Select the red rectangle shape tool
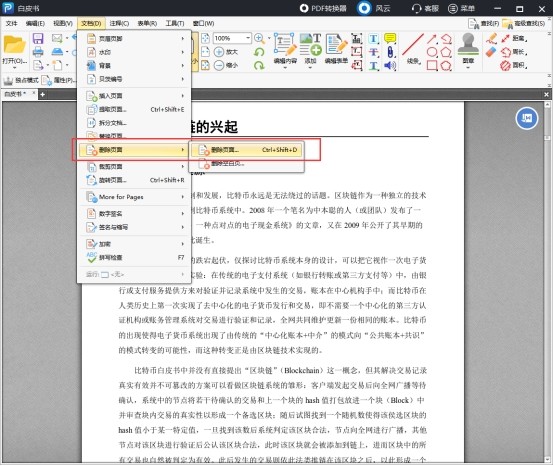The width and height of the screenshot is (553, 466). tap(432, 66)
